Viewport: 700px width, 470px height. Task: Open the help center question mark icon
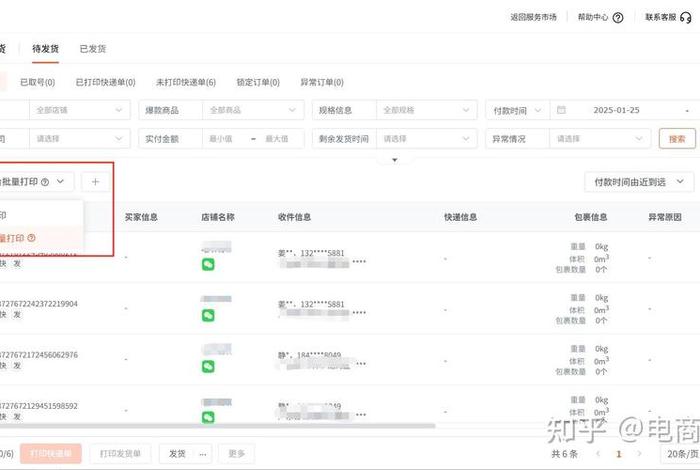pyautogui.click(x=618, y=17)
